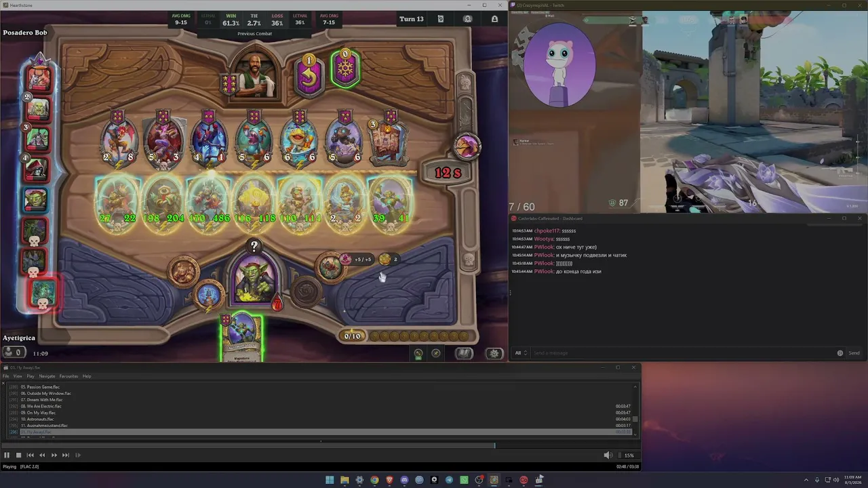868x488 pixels.
Task: Rewind the current track
Action: click(x=42, y=455)
